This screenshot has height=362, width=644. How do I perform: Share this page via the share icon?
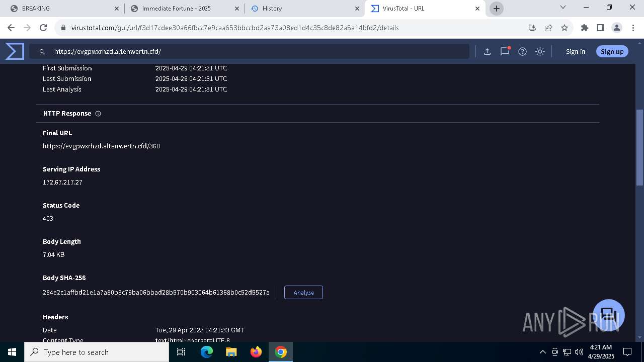click(548, 28)
